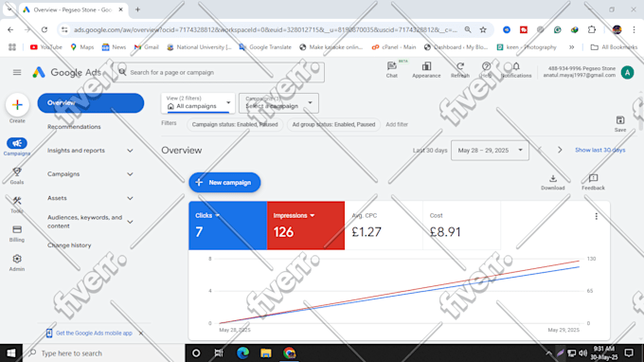The image size is (644, 362).
Task: Open Microsoft Edge from taskbar
Action: pos(242,353)
